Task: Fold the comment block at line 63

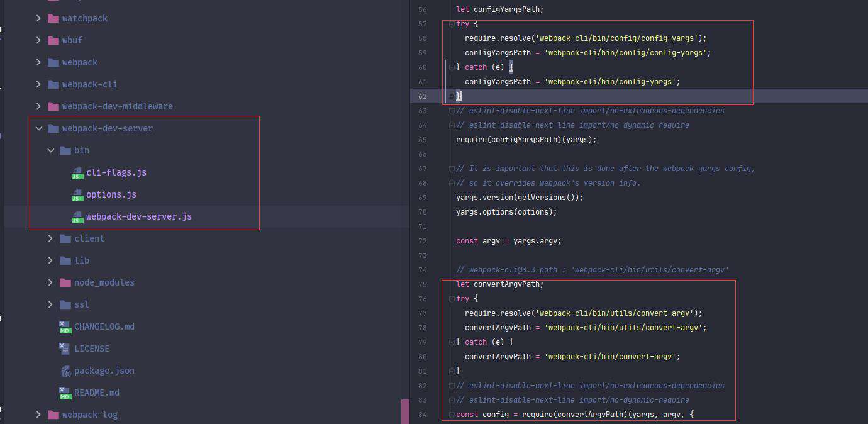Action: point(451,111)
